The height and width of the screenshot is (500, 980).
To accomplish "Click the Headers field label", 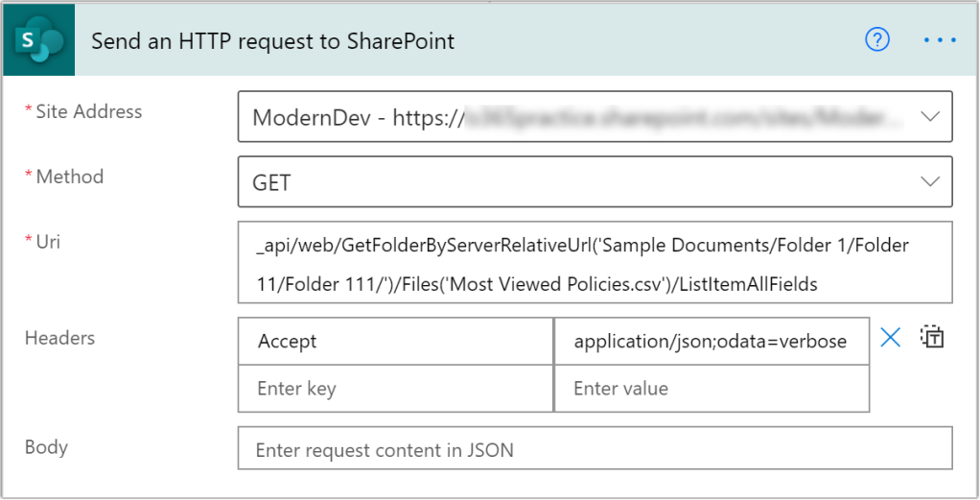I will click(59, 337).
